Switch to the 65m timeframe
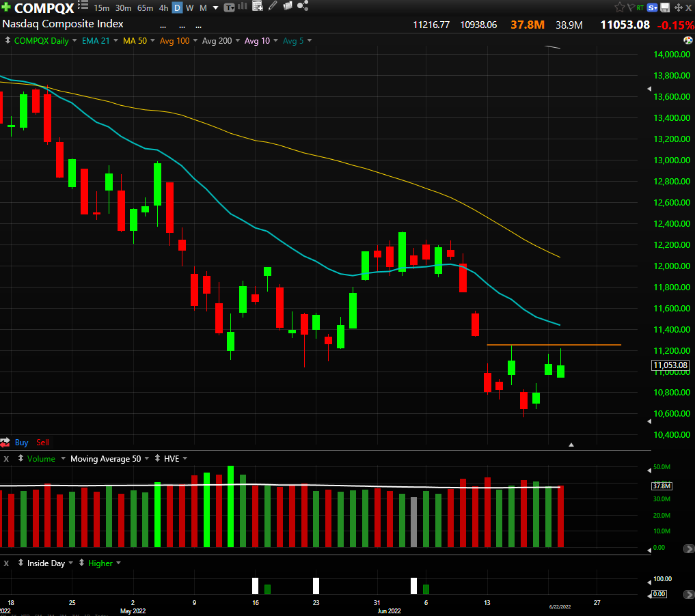The image size is (695, 616). (x=146, y=8)
